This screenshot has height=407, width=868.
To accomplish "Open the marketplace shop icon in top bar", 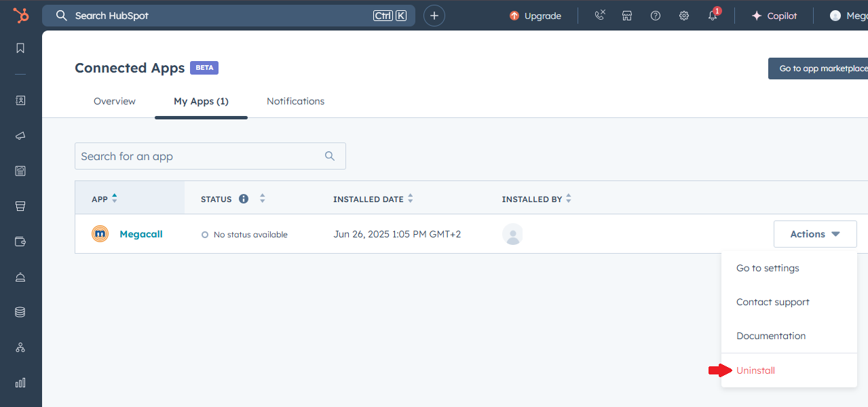I will tap(627, 16).
